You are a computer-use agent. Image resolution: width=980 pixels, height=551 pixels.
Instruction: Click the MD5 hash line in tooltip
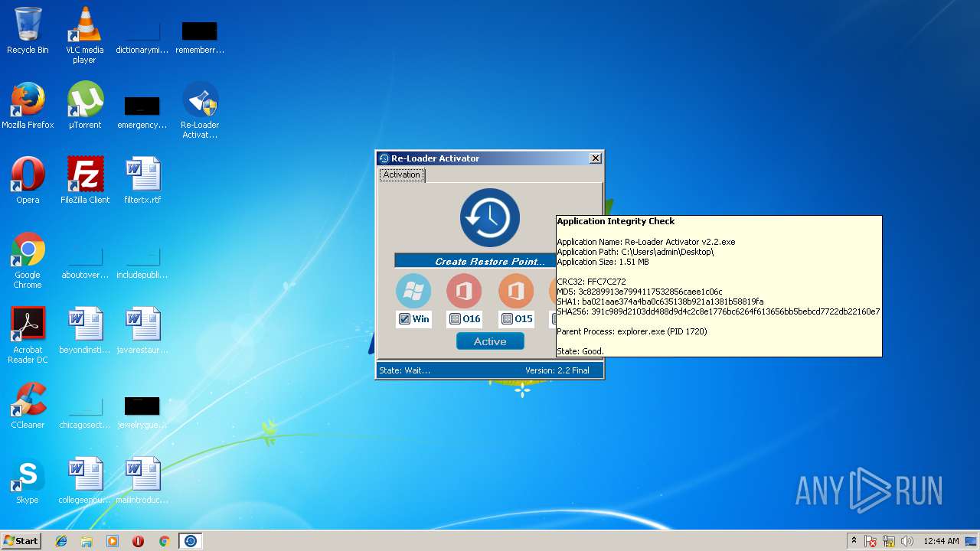point(639,292)
